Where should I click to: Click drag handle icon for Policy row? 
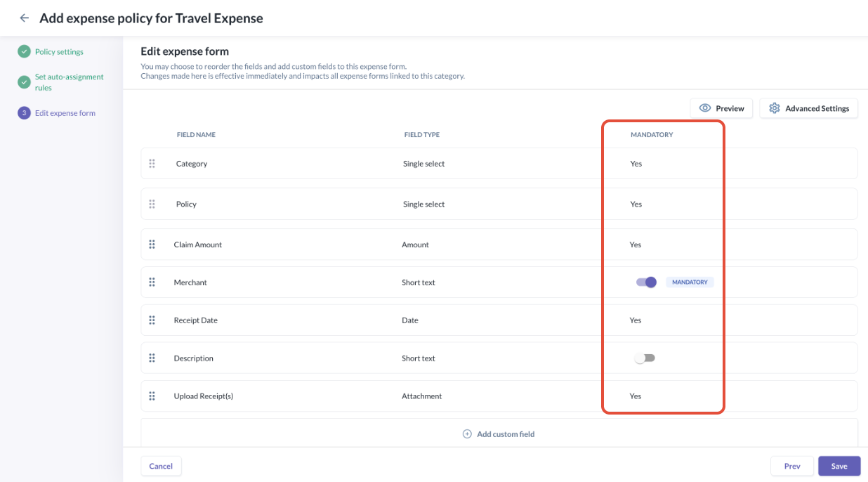152,204
